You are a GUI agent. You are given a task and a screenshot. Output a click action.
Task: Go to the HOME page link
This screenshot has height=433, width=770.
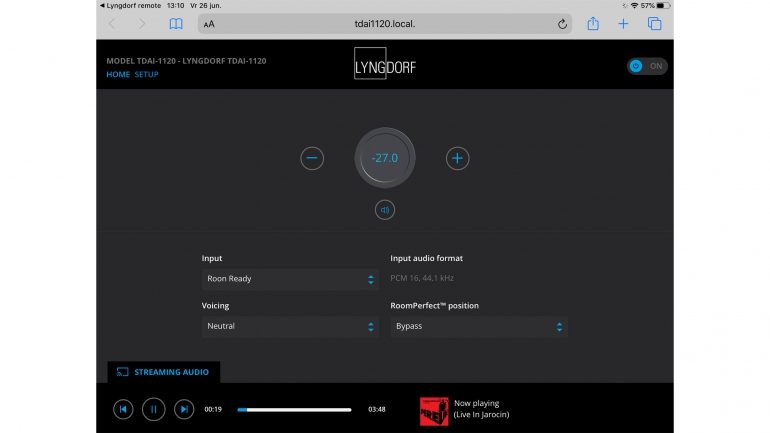[x=118, y=75]
